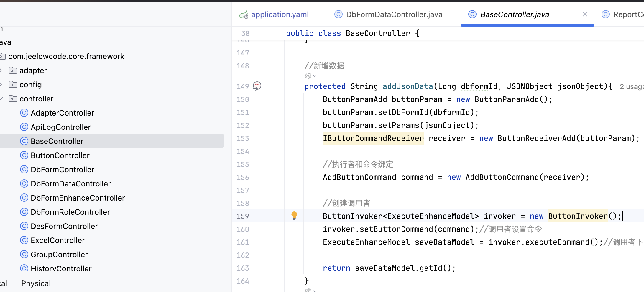Select the adapter package

point(33,70)
